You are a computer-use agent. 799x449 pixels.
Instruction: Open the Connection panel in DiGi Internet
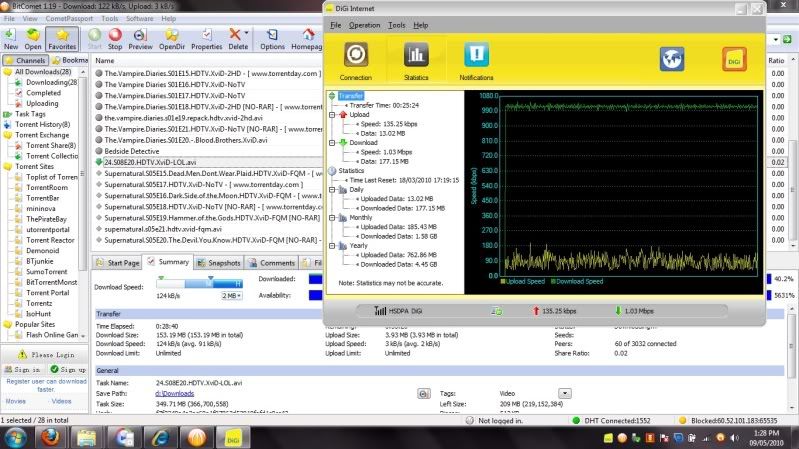[355, 60]
